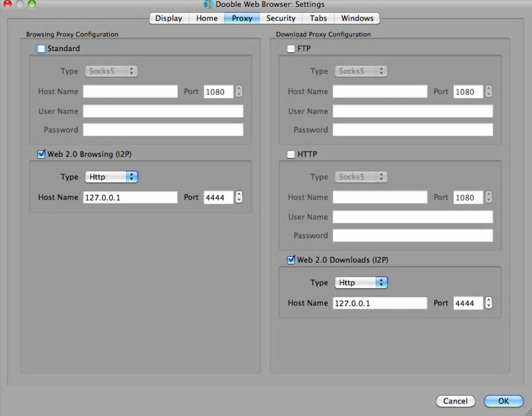Click the 'Download Proxy Configuration' heading
Viewport: 532px width, 416px height.
(323, 34)
